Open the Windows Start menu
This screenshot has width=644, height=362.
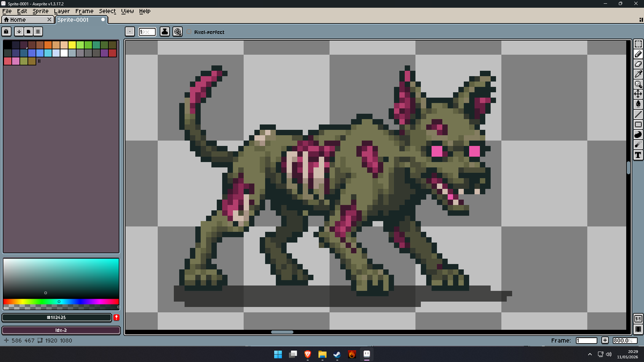click(278, 354)
